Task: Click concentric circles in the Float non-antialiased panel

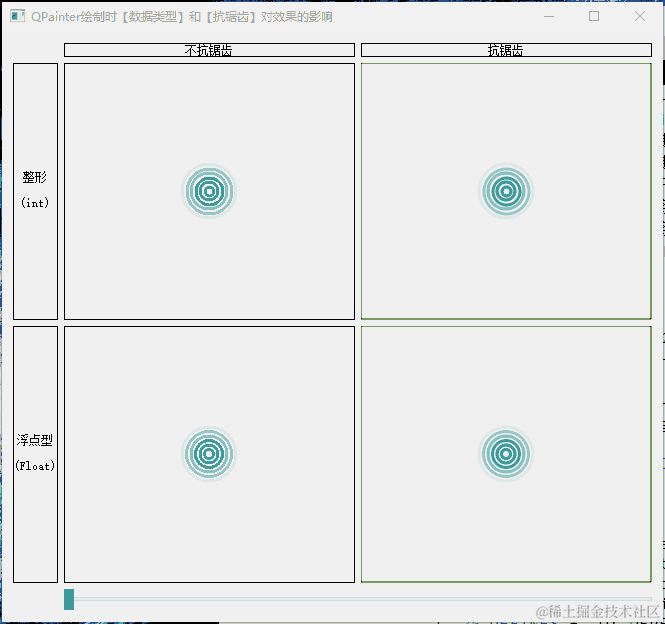Action: click(209, 454)
